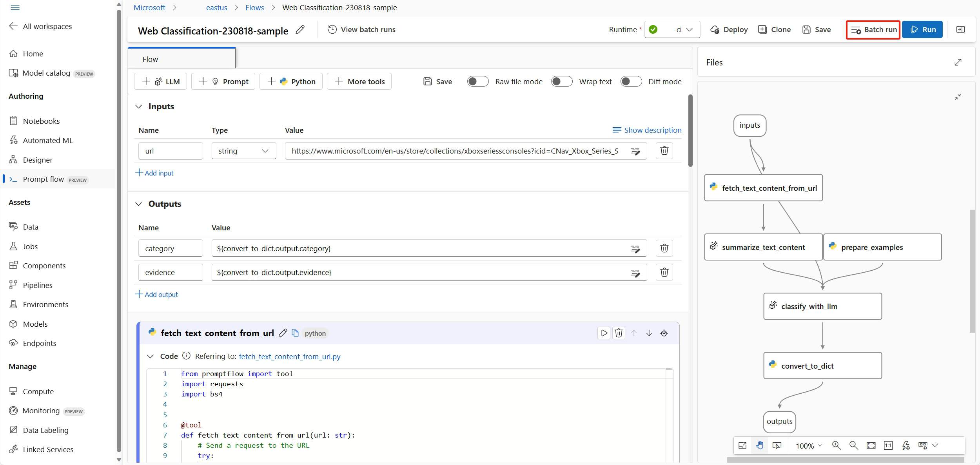The height and width of the screenshot is (465, 980).
Task: Locate node in graph target icon
Action: pos(664,333)
